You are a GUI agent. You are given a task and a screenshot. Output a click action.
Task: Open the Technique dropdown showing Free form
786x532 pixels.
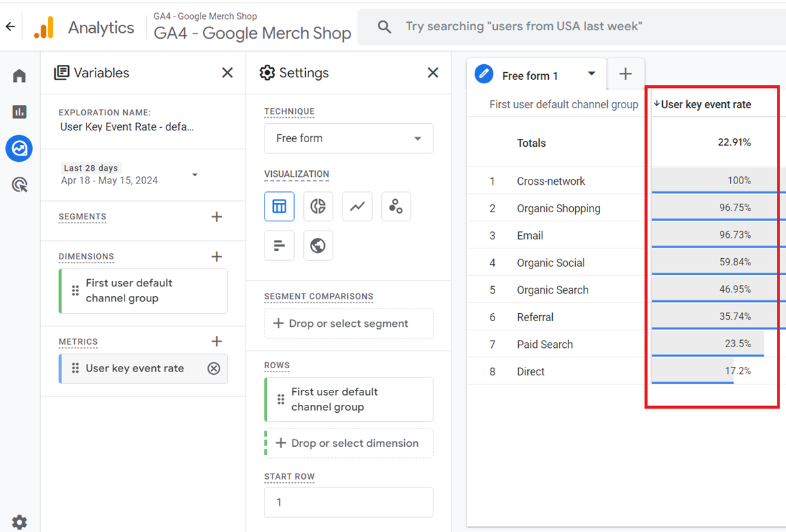click(x=348, y=138)
